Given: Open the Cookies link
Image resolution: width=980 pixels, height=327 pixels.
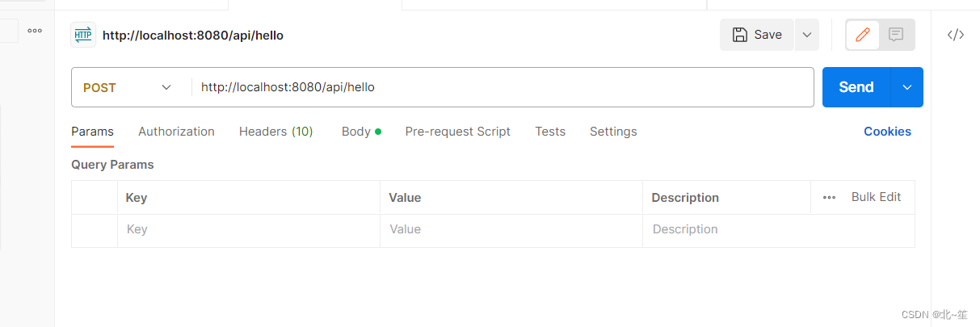Looking at the screenshot, I should (887, 132).
